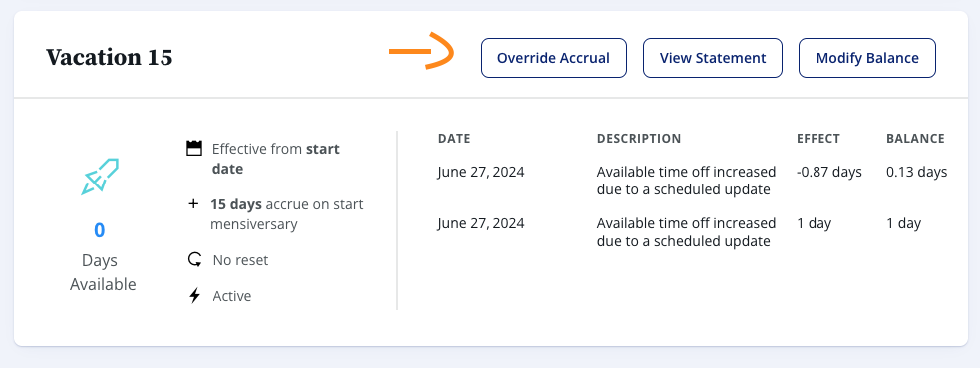Click the DATE column header
Image resolution: width=980 pixels, height=368 pixels.
point(454,138)
